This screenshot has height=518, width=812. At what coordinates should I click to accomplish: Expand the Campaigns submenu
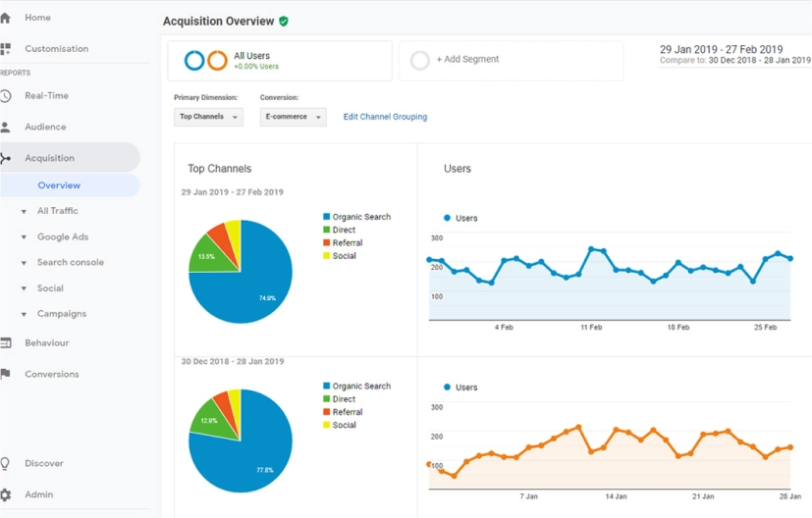[61, 314]
